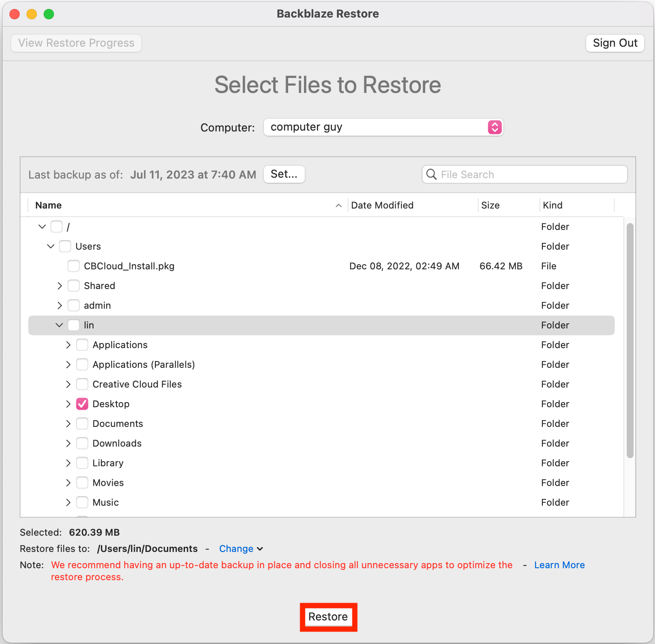Check the lin folder checkbox
Viewport: 655px width, 644px height.
point(74,325)
